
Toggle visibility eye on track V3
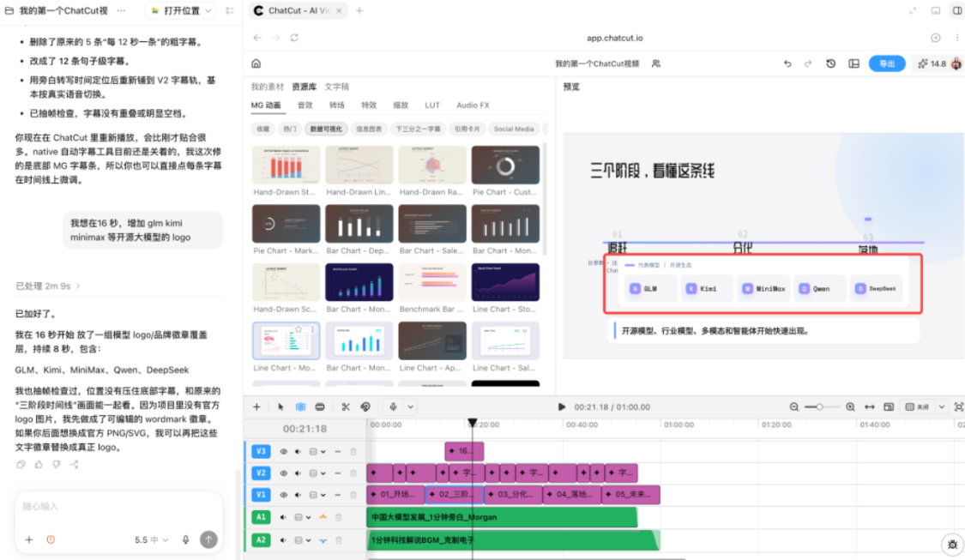283,452
